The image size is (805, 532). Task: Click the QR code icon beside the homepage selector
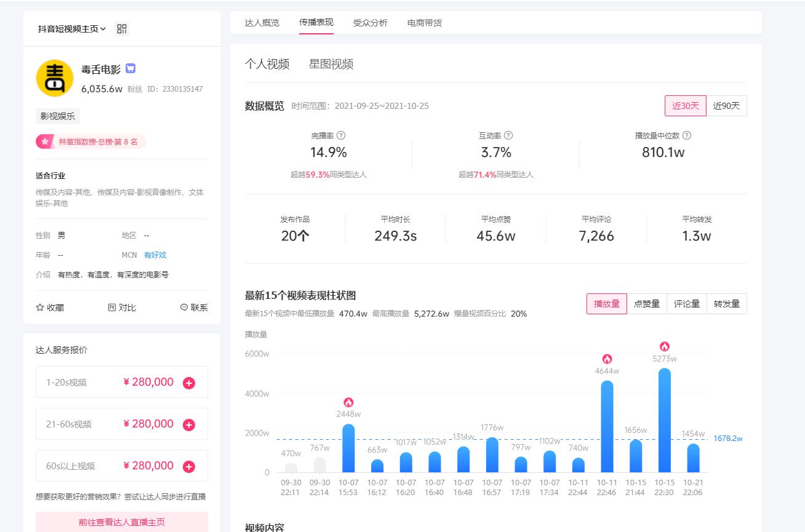click(x=122, y=29)
